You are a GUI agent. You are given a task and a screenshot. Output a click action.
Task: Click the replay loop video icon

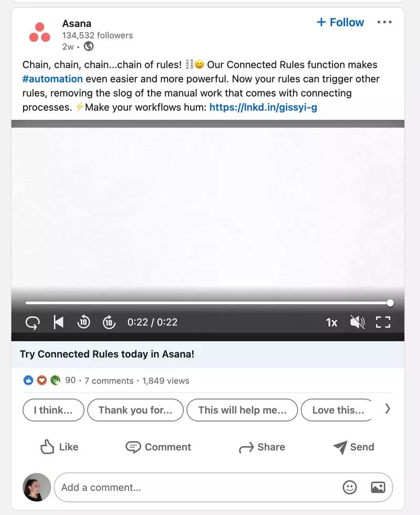[33, 322]
